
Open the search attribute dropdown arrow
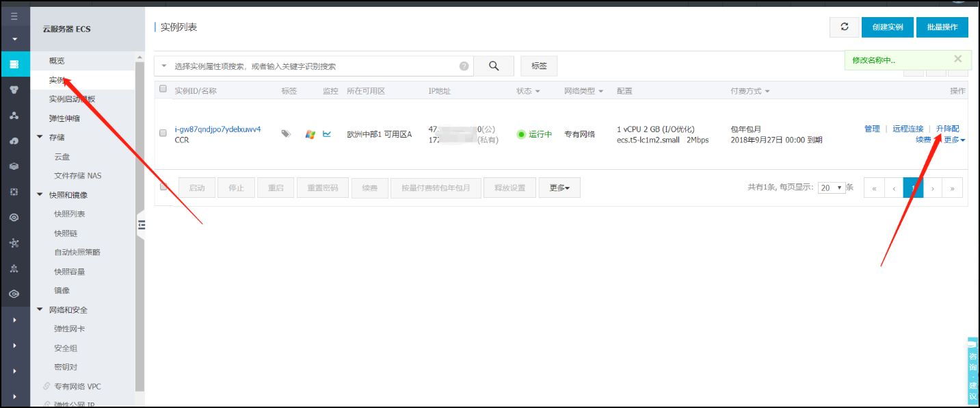click(164, 66)
